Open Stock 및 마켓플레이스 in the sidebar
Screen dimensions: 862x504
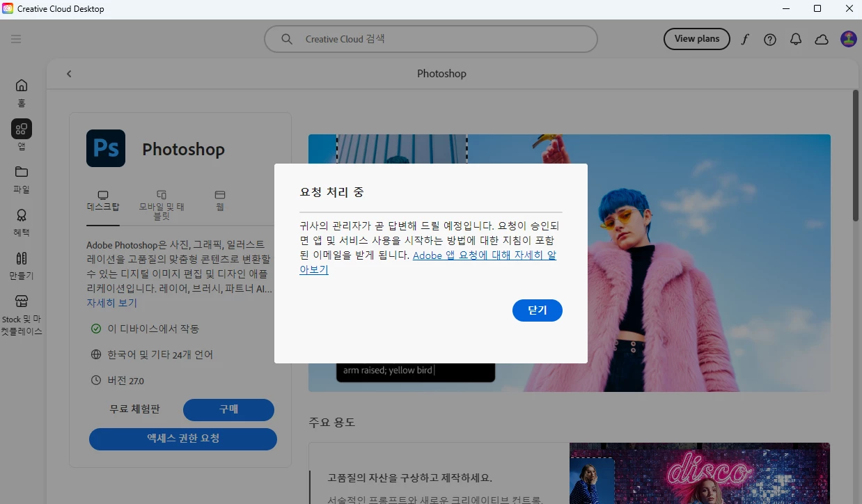pos(22,315)
